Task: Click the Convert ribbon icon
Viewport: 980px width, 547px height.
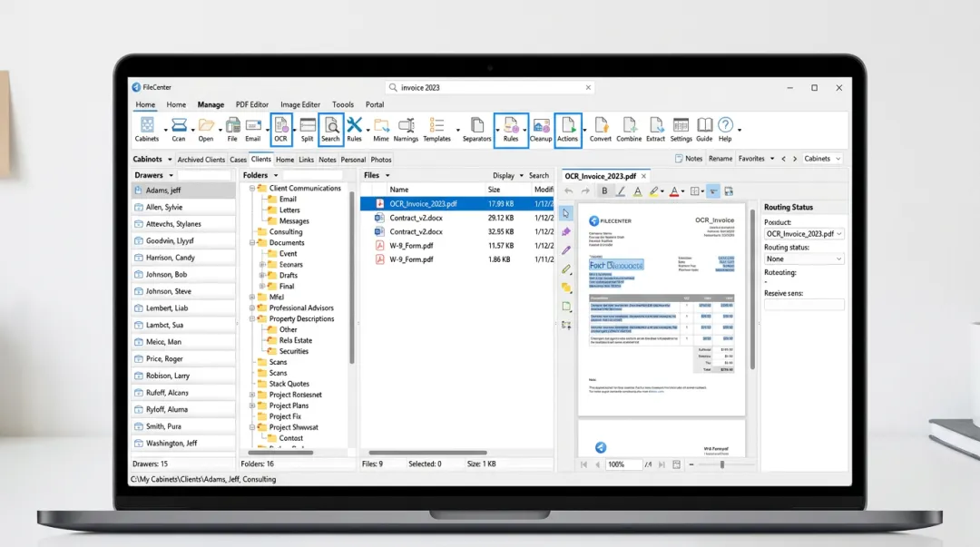Action: (x=601, y=130)
